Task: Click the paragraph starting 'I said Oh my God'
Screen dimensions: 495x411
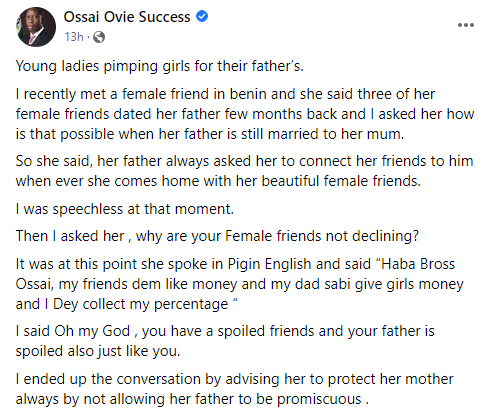Action: click(x=225, y=341)
